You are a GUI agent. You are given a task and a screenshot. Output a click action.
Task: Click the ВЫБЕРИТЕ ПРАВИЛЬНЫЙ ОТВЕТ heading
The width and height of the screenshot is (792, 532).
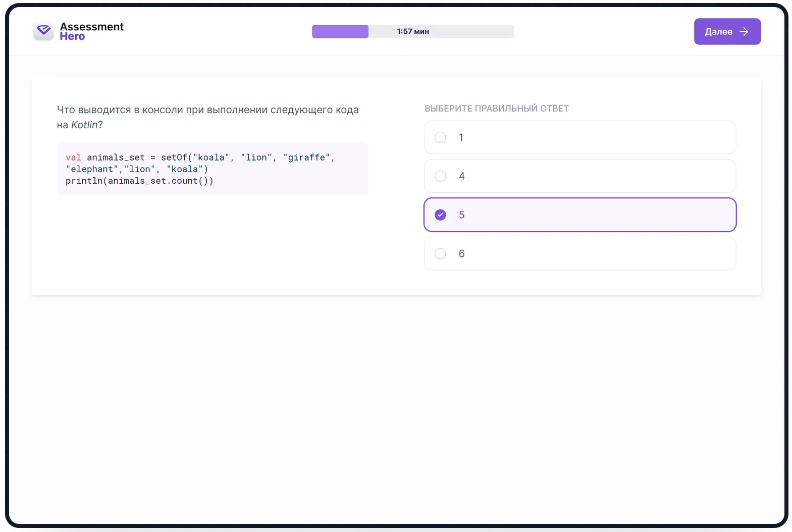(x=497, y=109)
